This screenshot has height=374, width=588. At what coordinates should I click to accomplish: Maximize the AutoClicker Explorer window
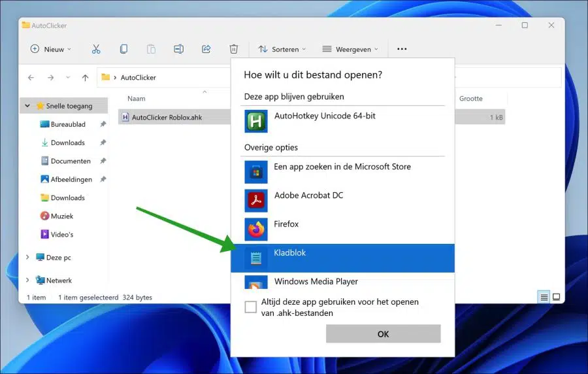pos(525,25)
